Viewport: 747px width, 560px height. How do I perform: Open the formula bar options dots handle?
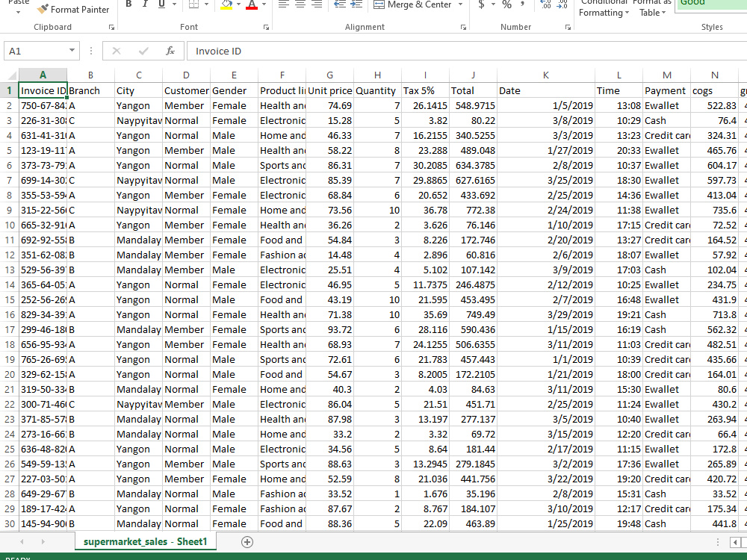90,51
